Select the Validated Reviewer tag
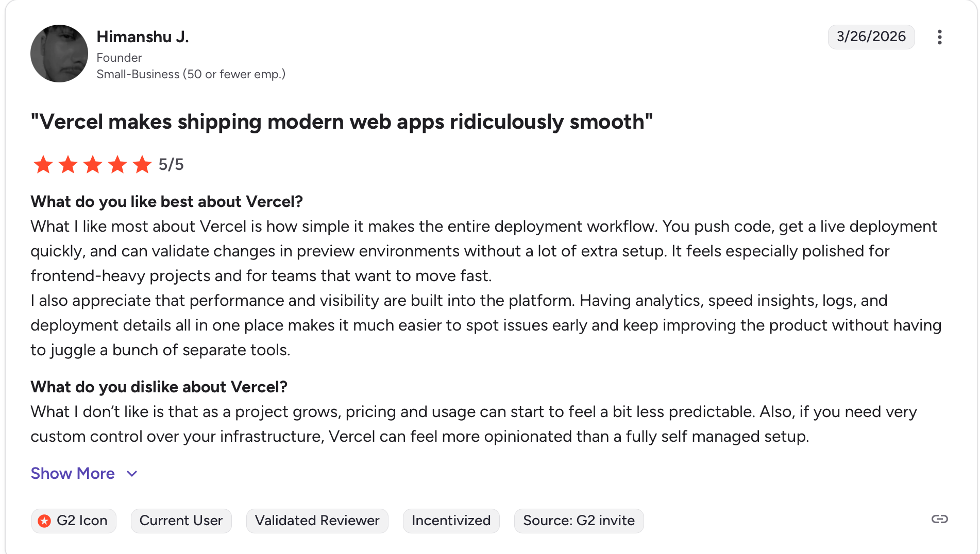 pyautogui.click(x=317, y=521)
